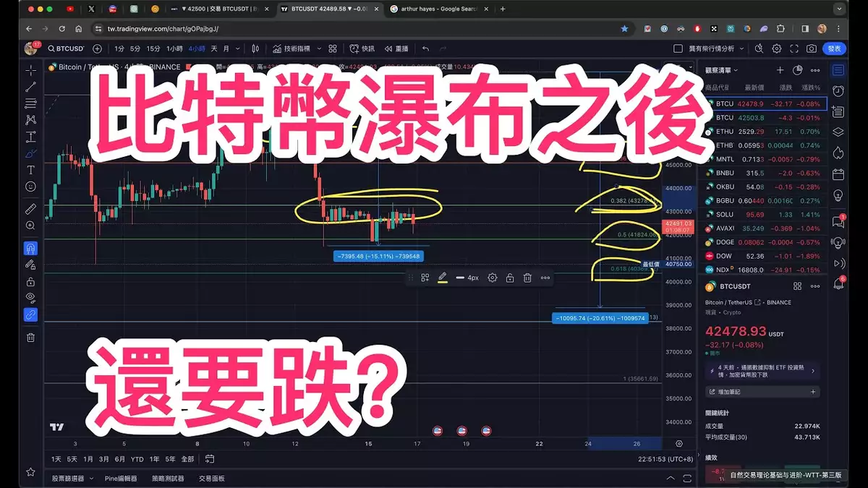The image size is (868, 488).
Task: Select the text annotation tool
Action: pyautogui.click(x=30, y=170)
